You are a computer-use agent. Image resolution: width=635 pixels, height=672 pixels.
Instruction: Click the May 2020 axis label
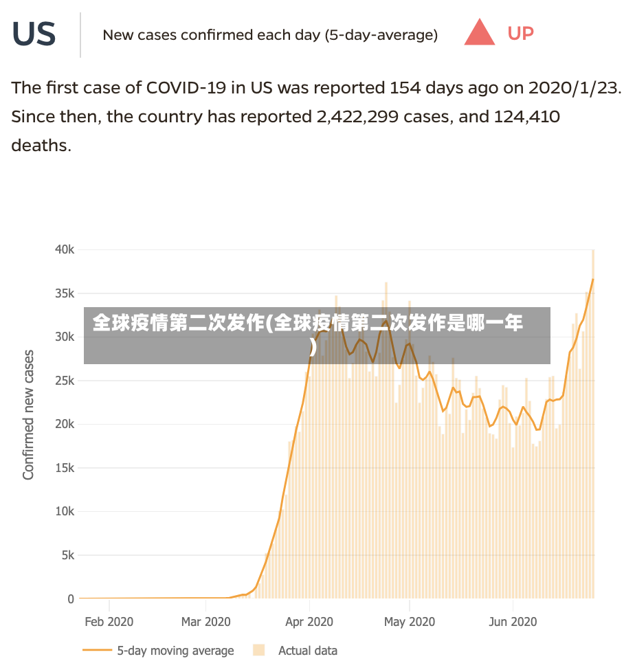(410, 621)
